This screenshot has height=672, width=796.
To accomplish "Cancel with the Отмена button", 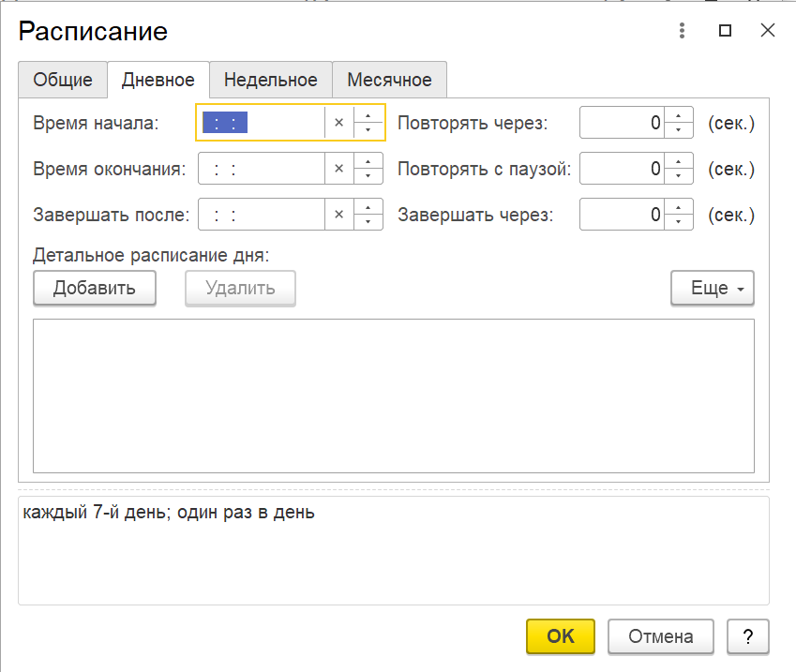I will (x=660, y=636).
